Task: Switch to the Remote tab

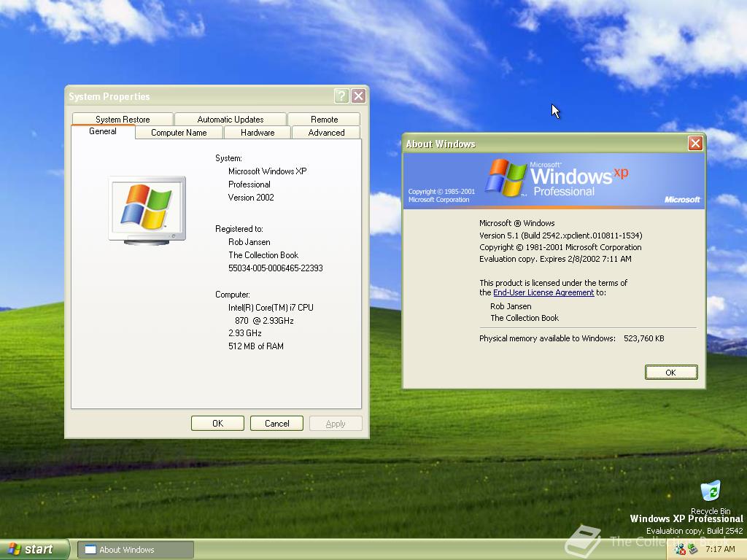Action: pos(325,119)
